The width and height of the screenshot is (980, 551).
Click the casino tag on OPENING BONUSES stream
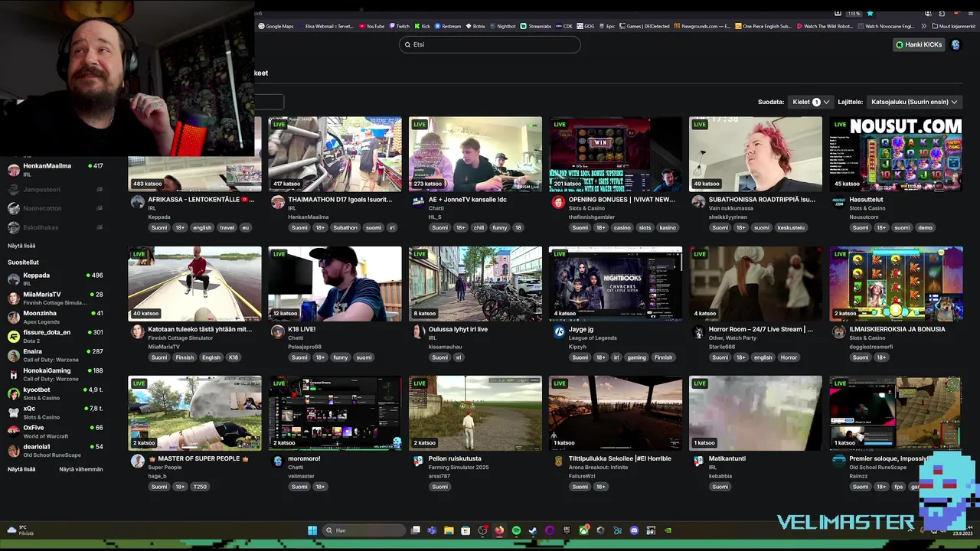[x=622, y=227]
